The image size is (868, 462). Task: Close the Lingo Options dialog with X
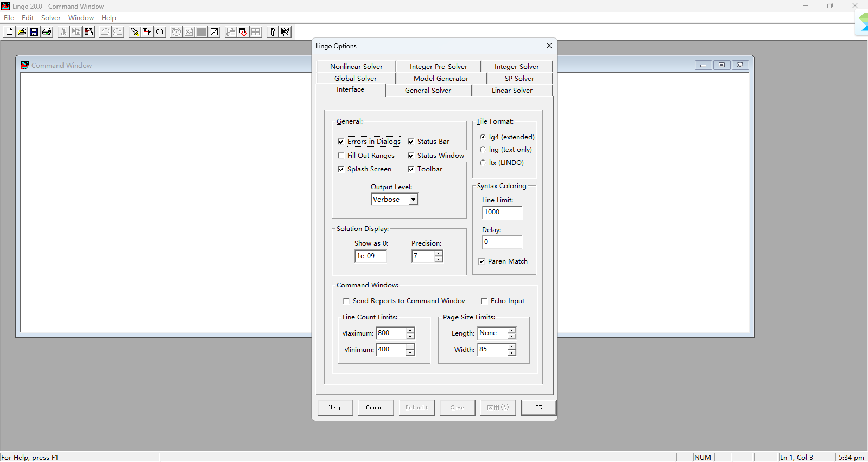pyautogui.click(x=549, y=46)
